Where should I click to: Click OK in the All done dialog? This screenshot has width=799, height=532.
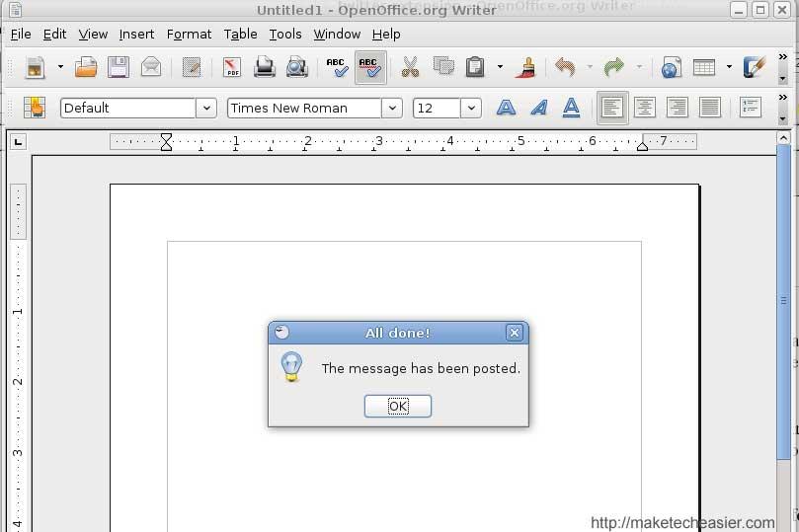coord(398,406)
